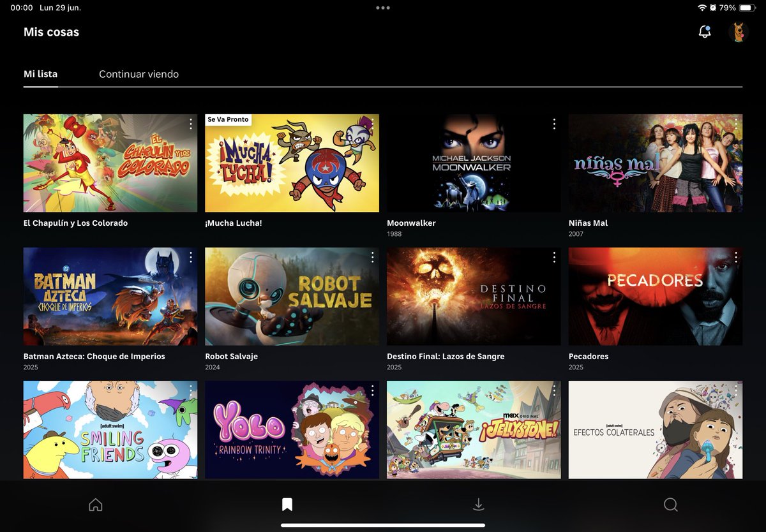Screen dimensions: 766x532
Task: Open Batman Azteca thumbnail
Action: [x=110, y=297]
